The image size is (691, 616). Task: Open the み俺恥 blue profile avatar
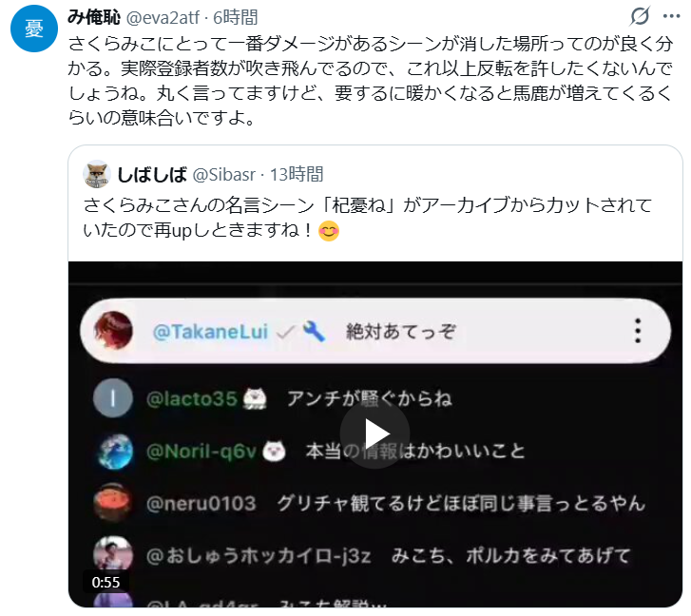(34, 29)
